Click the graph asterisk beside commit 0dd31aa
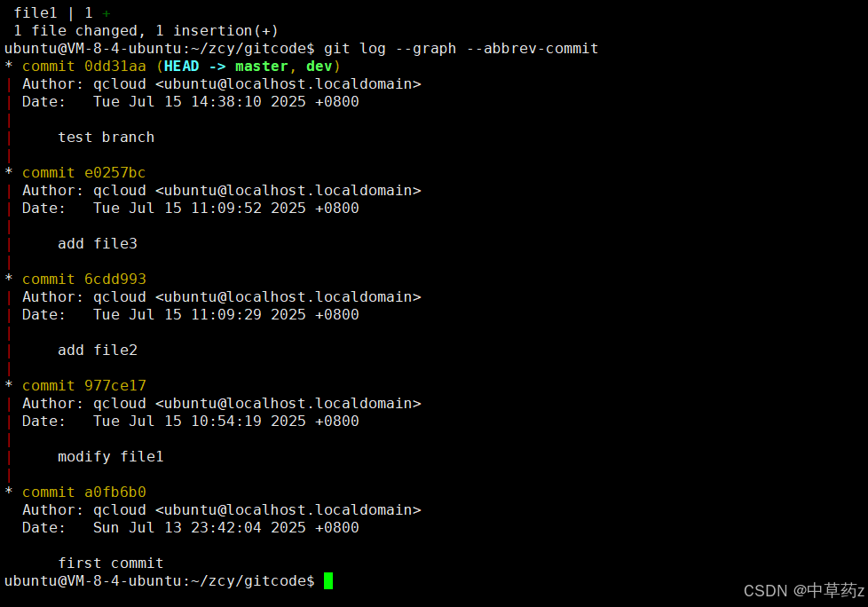868x607 pixels. [x=9, y=66]
